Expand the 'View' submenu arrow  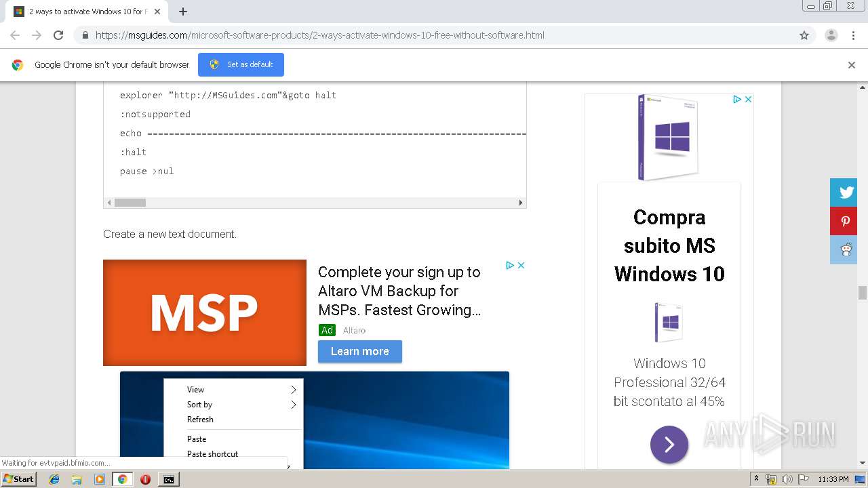coord(294,390)
